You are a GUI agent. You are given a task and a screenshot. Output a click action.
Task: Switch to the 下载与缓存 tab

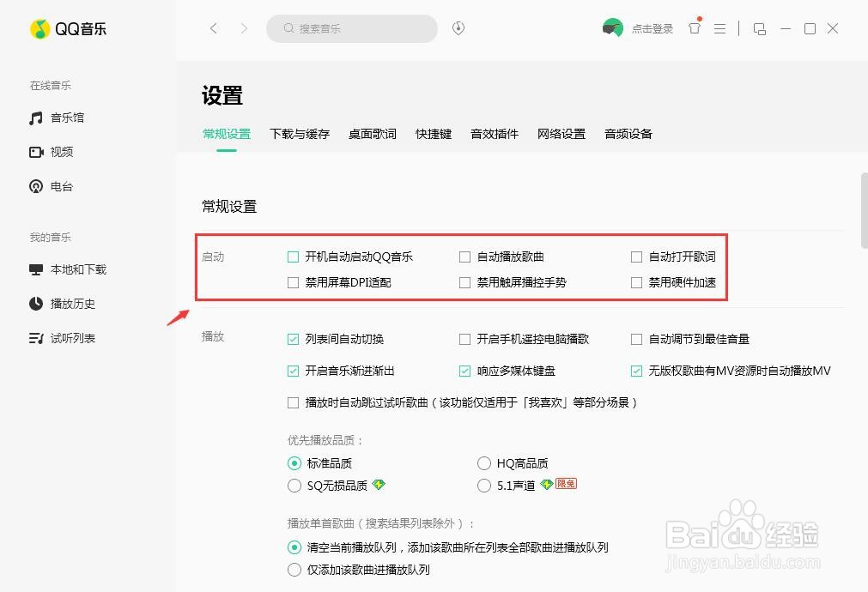pyautogui.click(x=299, y=134)
